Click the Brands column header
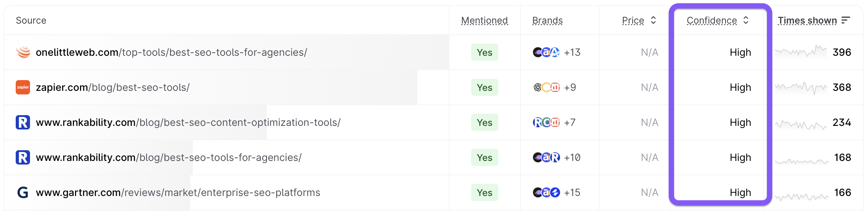This screenshot has height=211, width=868. click(x=547, y=20)
